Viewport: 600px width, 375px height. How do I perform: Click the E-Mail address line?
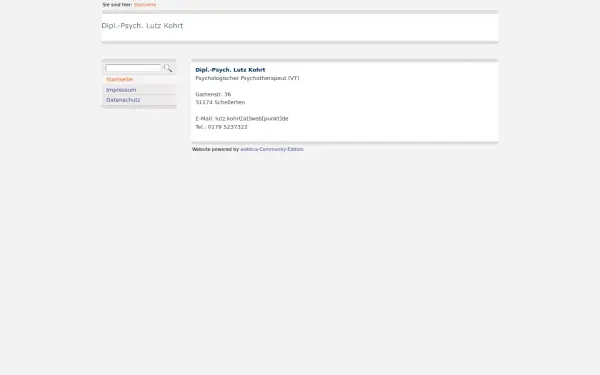pos(242,119)
